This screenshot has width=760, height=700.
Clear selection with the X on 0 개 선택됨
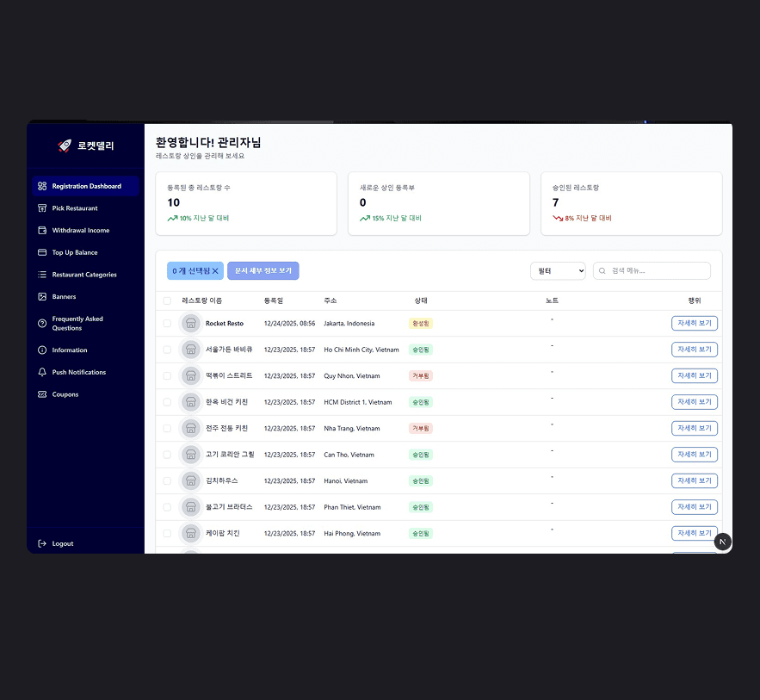click(215, 271)
